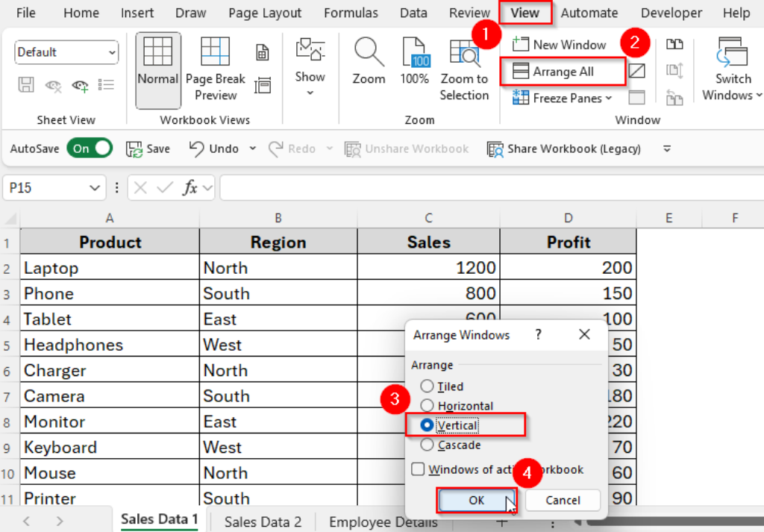The height and width of the screenshot is (532, 764).
Task: Expand the Switch Windows dropdown
Action: (730, 71)
